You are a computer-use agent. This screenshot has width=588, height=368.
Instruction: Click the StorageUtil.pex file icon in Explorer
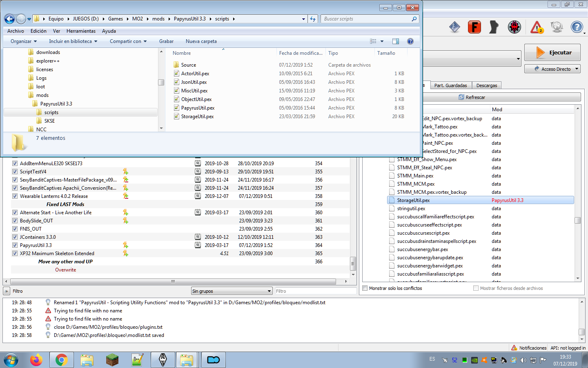[176, 117]
